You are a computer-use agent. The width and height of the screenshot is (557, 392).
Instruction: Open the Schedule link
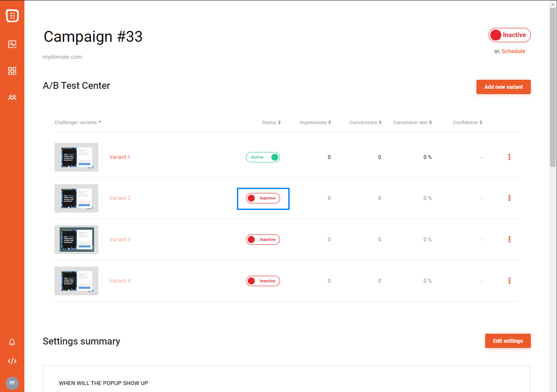pos(513,51)
